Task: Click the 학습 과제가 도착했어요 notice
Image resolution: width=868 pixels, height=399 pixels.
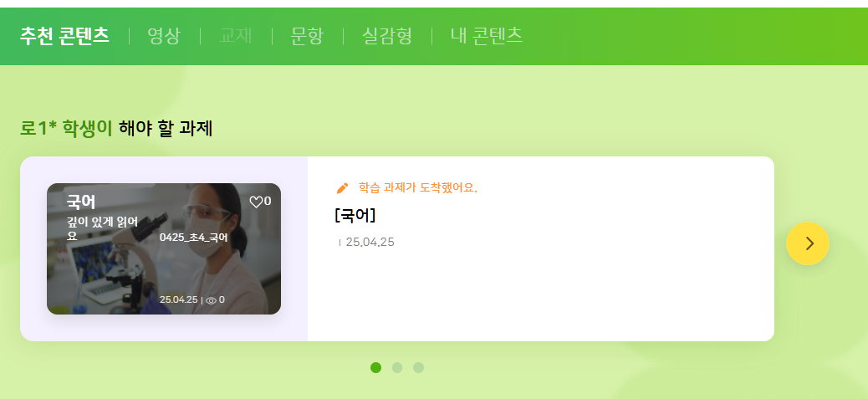Action: (x=418, y=188)
